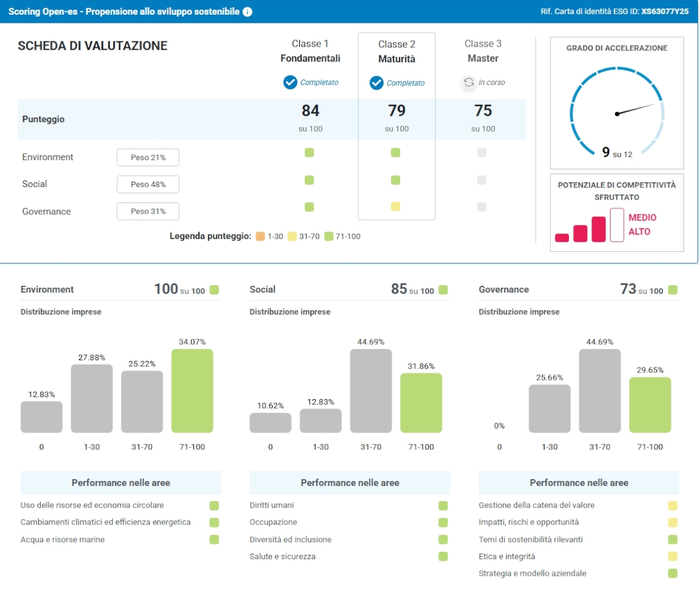Image resolution: width=700 pixels, height=593 pixels.
Task: Click the Social 'Performance nelle aree' header
Action: [350, 483]
